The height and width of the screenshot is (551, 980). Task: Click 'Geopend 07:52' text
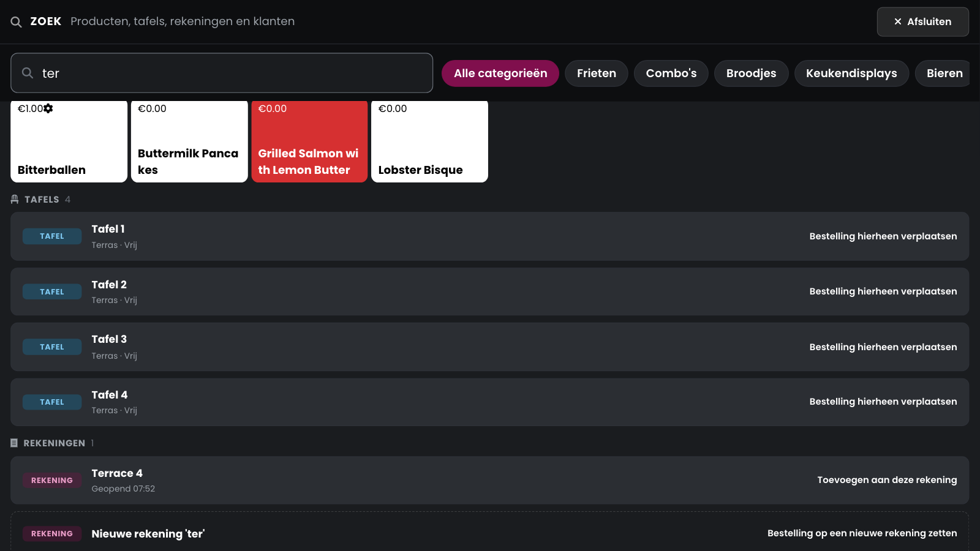point(123,489)
